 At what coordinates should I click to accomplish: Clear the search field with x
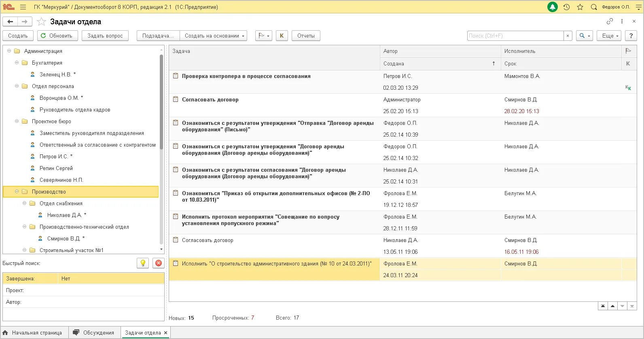tap(568, 36)
